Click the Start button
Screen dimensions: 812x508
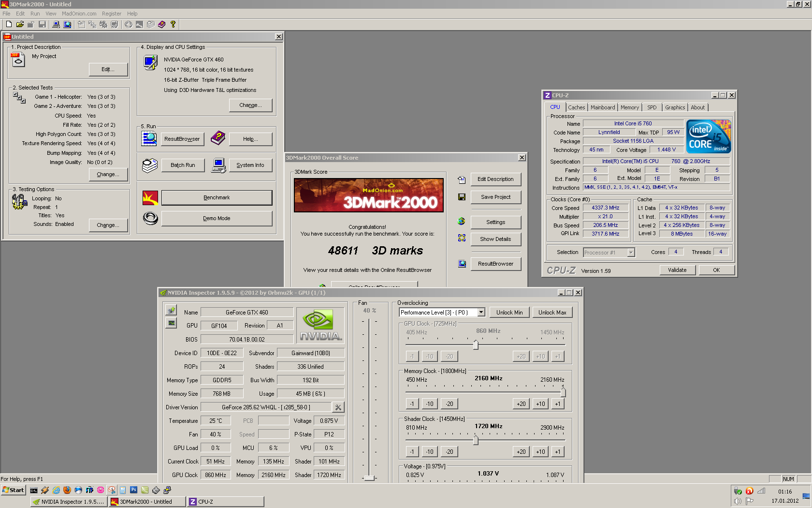point(13,490)
